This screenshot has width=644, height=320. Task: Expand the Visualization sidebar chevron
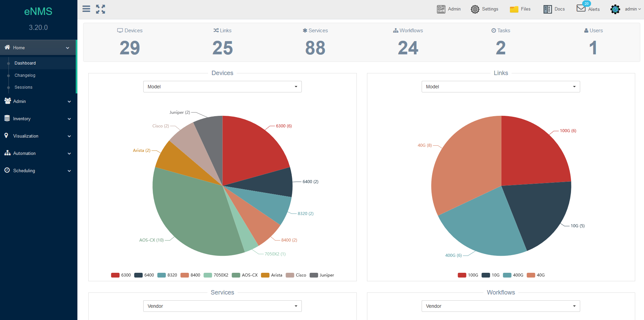click(69, 136)
